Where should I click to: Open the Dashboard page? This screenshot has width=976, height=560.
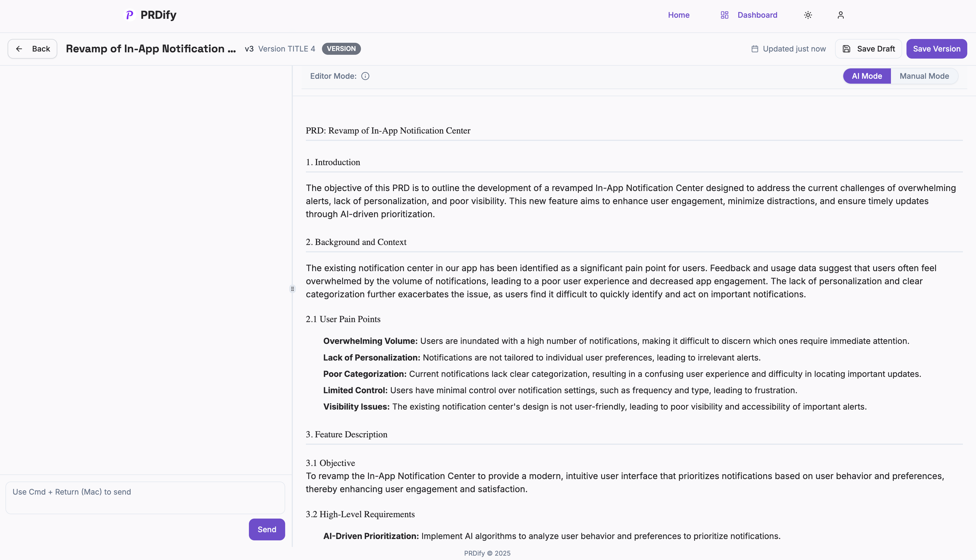pyautogui.click(x=757, y=15)
